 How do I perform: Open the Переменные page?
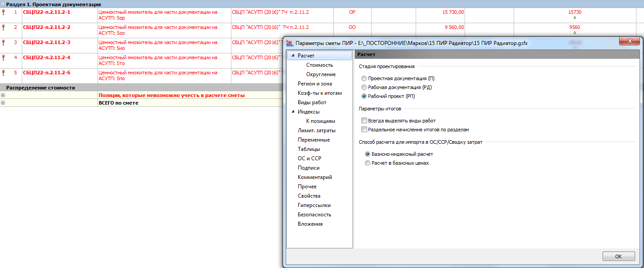(314, 140)
